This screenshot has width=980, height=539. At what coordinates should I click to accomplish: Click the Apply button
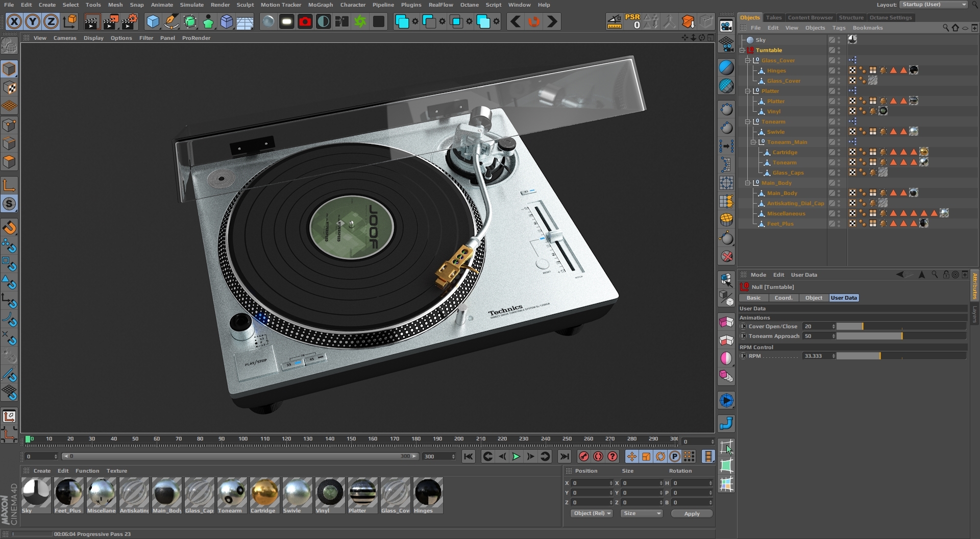[692, 513]
